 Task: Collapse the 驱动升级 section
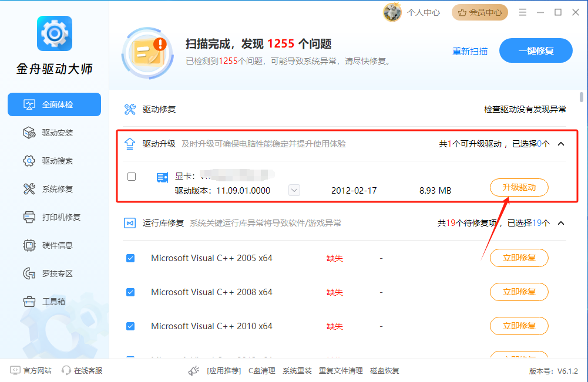click(561, 144)
